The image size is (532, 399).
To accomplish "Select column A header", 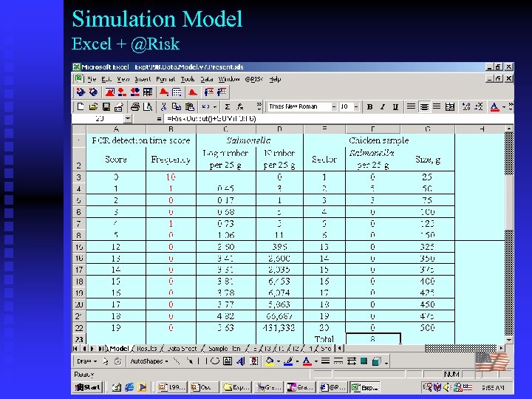I will point(116,129).
